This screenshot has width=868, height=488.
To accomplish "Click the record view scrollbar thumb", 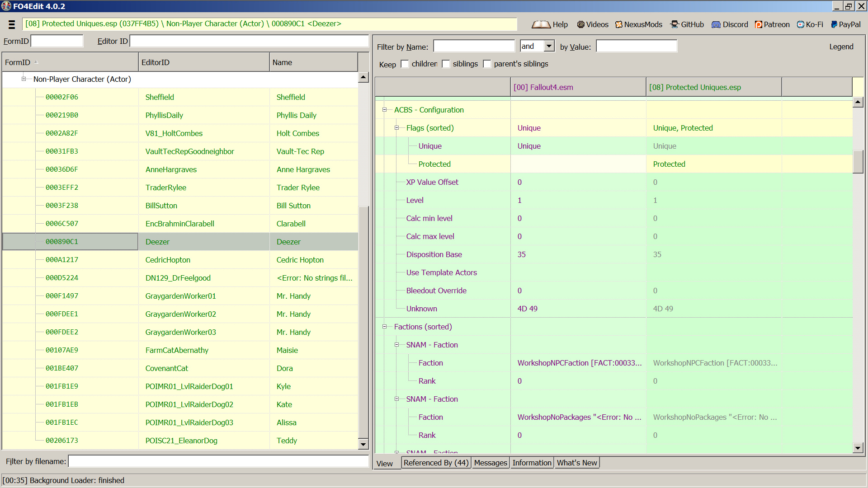I will coord(858,161).
